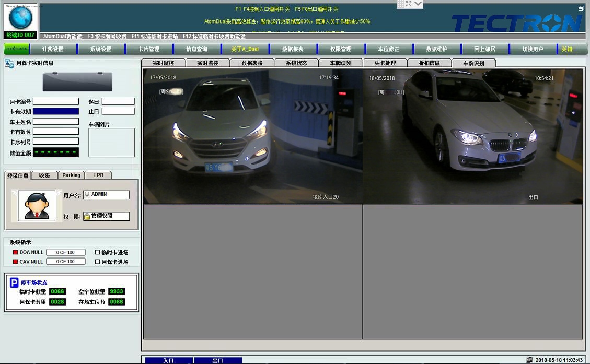Click the green TECTRON start button
This screenshot has width=590, height=364.
point(17,49)
